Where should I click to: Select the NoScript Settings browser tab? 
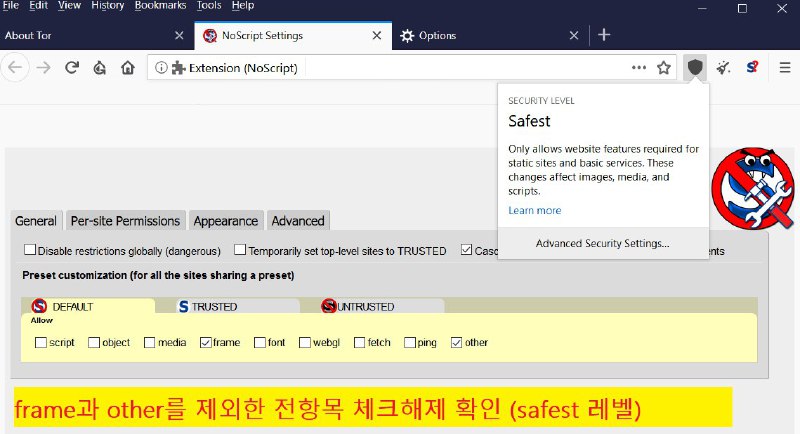(293, 35)
